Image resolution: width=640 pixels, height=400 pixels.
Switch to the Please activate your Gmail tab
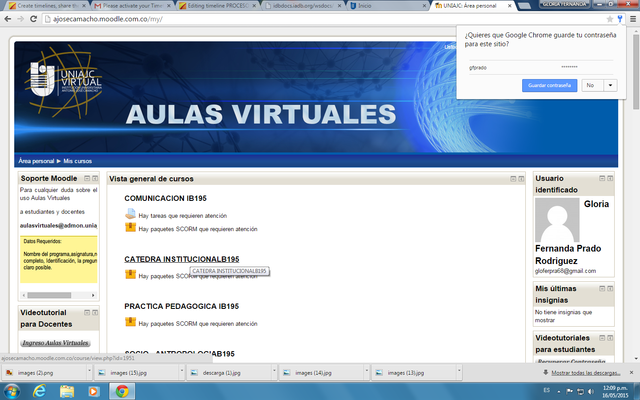point(133,6)
